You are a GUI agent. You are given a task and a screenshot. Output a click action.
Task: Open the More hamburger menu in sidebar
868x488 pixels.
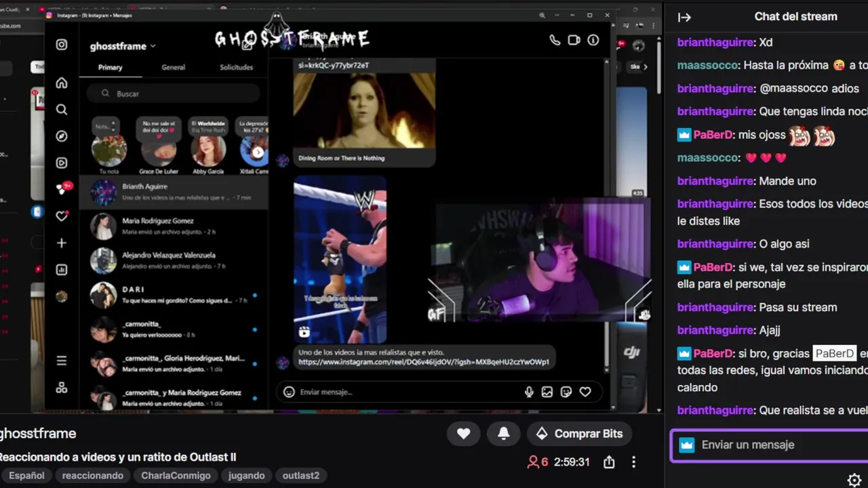pos(62,361)
